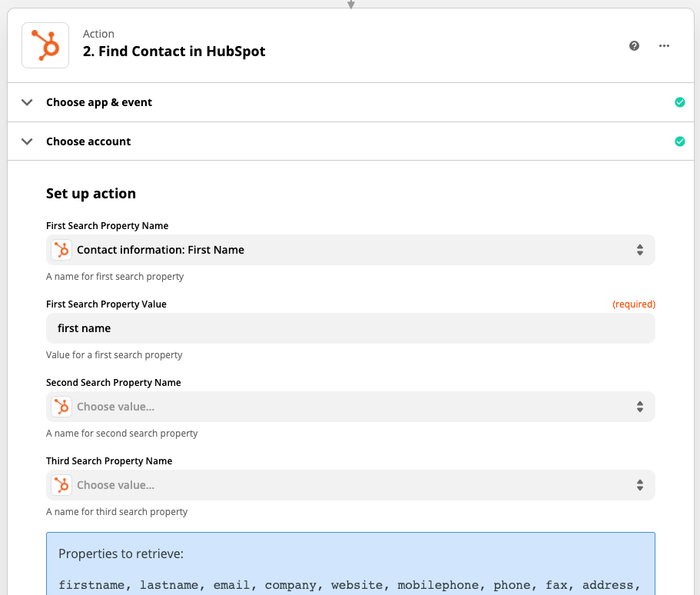Click the First Search Property Value field
This screenshot has width=700, height=595.
[350, 328]
